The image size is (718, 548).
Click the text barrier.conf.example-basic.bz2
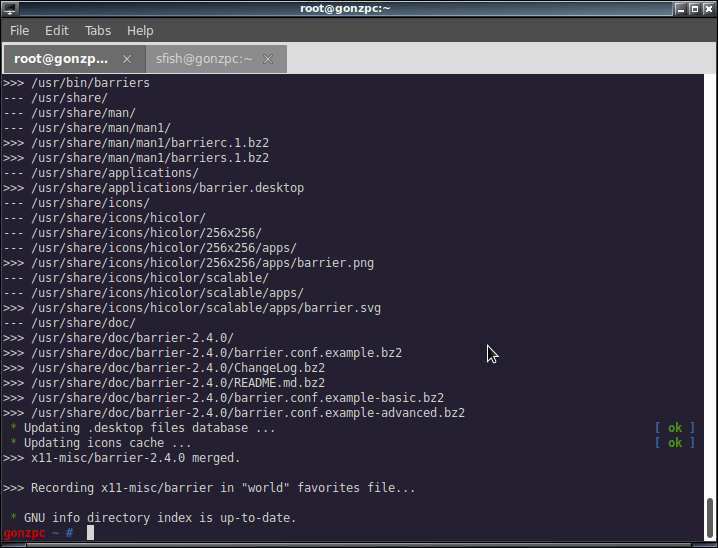(x=339, y=398)
